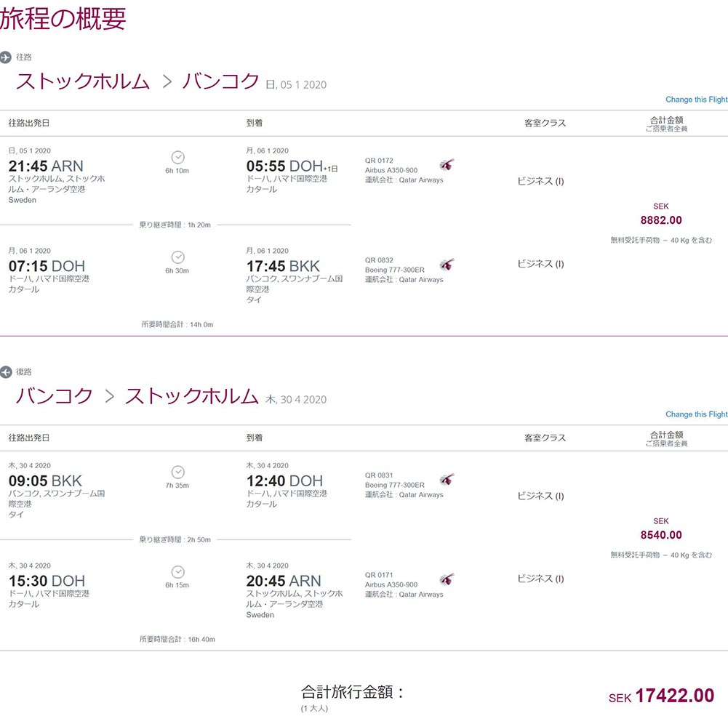728x716 pixels.
Task: Open Change this Flight for the outbound trip
Action: 697,100
